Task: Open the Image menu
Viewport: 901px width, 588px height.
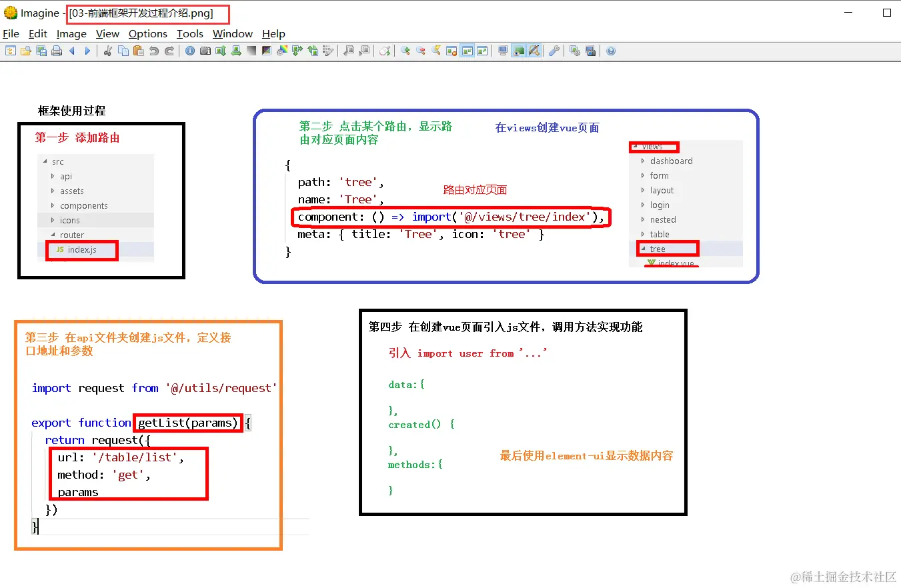Action: click(x=71, y=33)
